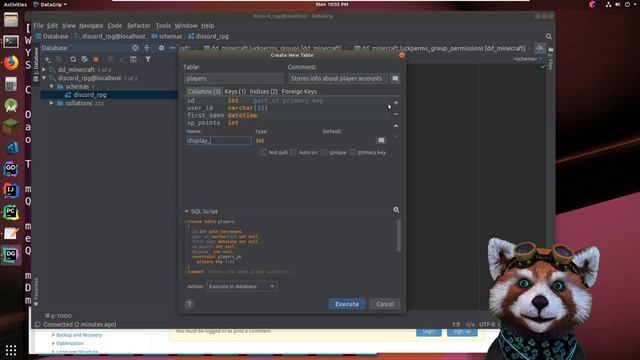Enable the Not null checkbox
640x360 pixels.
click(x=263, y=152)
